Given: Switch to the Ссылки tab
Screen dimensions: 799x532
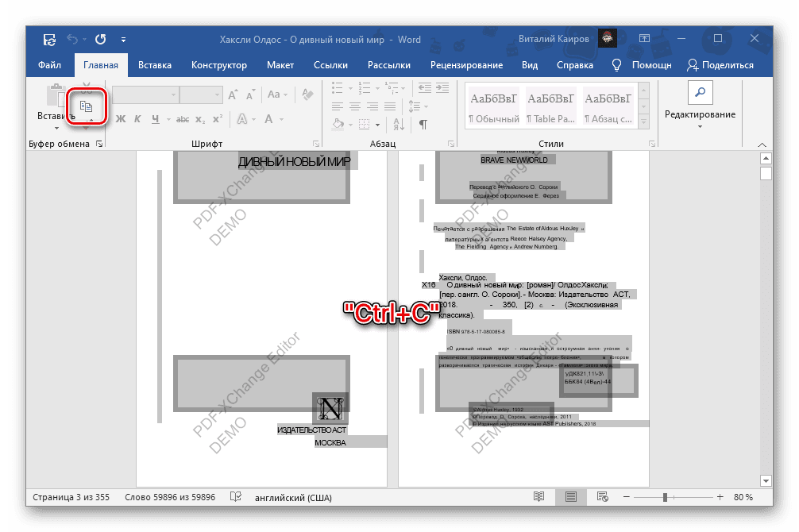Looking at the screenshot, I should [330, 65].
